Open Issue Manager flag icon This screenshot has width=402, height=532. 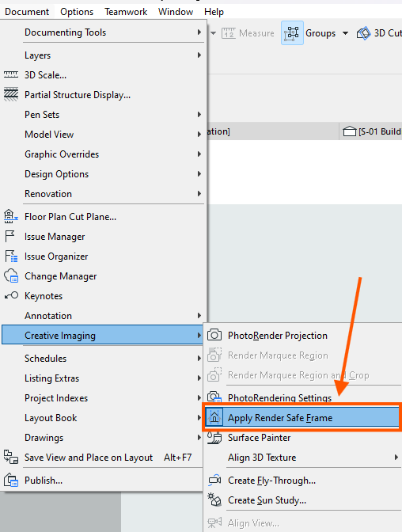pyautogui.click(x=9, y=237)
